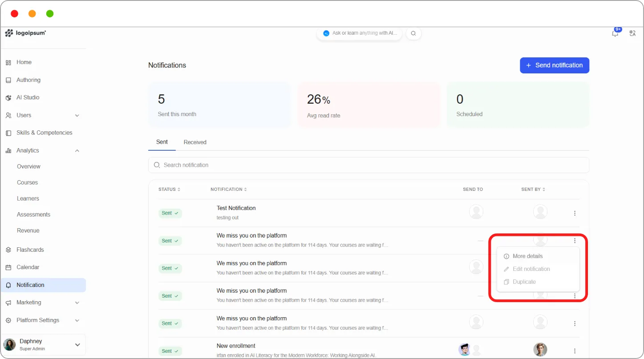Click the Home icon in the sidebar
The height and width of the screenshot is (359, 644).
point(8,63)
